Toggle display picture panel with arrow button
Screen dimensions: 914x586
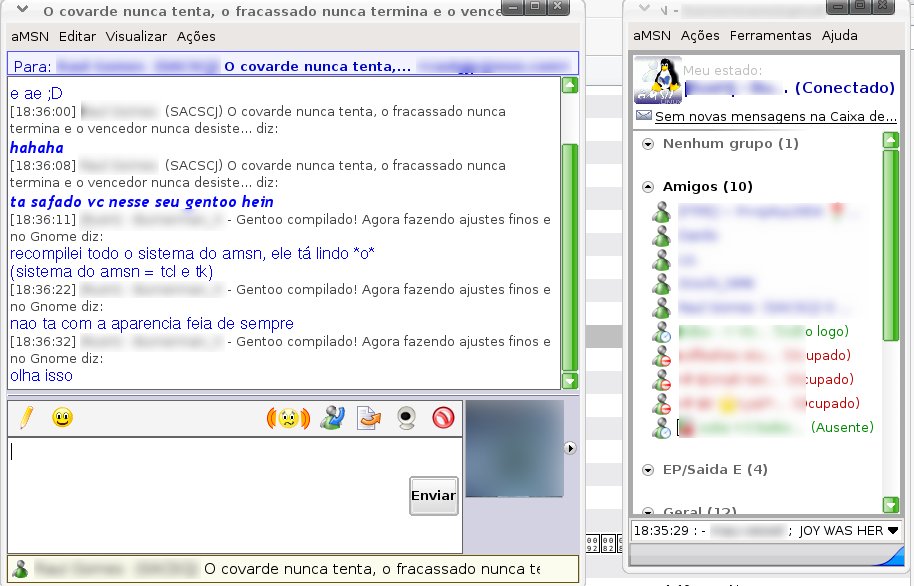tap(571, 448)
